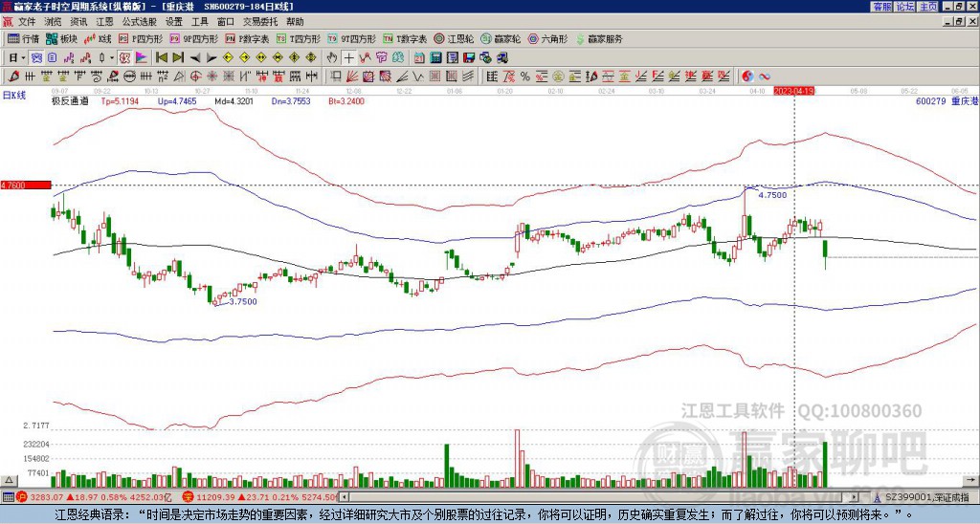Screen dimensions: 980x524
Task: Open the 江恩轮 Gann wheel
Action: point(454,38)
